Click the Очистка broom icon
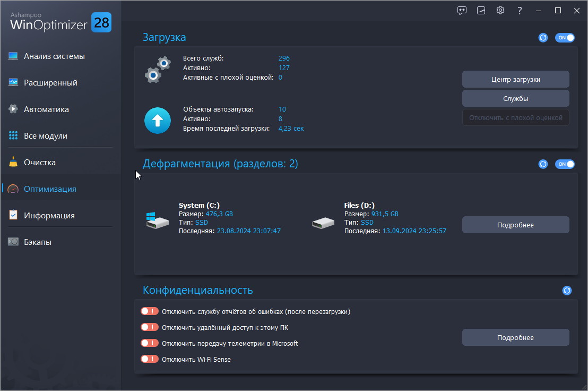The width and height of the screenshot is (588, 391). pos(13,162)
